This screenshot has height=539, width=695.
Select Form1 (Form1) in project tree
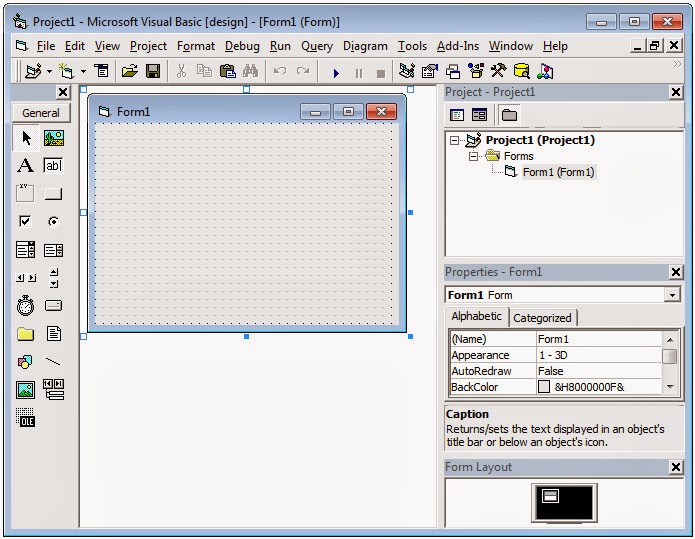(558, 172)
